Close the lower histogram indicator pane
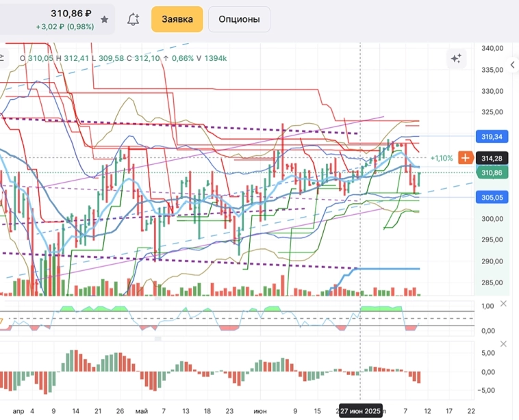519x420 pixels. coord(505,343)
